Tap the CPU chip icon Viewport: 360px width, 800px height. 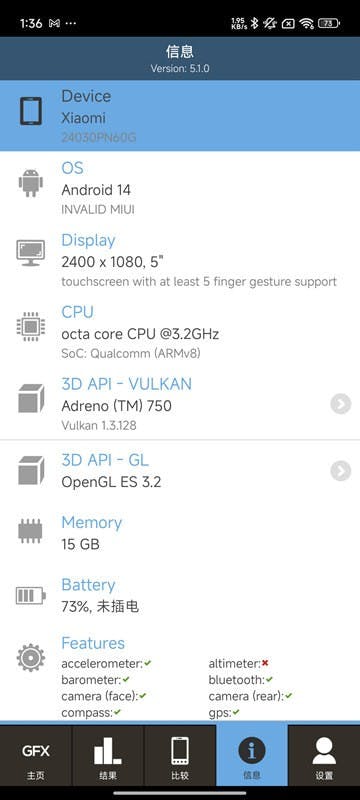tap(31, 326)
